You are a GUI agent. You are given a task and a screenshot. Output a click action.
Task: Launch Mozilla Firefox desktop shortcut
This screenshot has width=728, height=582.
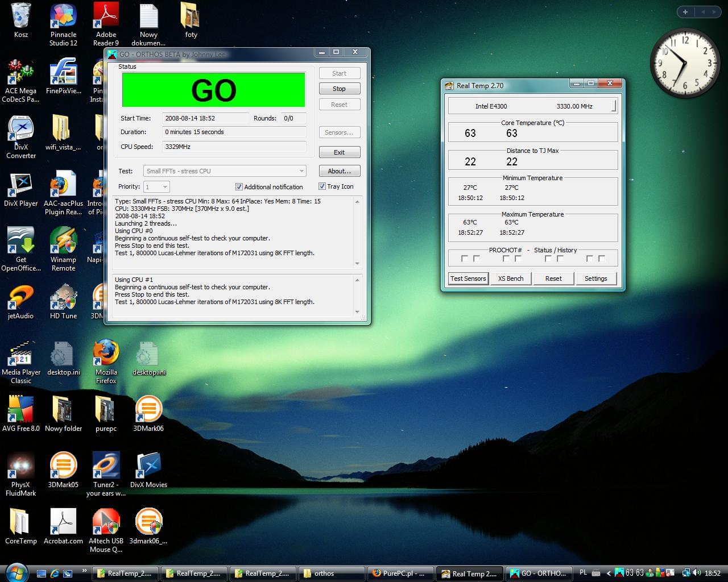[106, 362]
